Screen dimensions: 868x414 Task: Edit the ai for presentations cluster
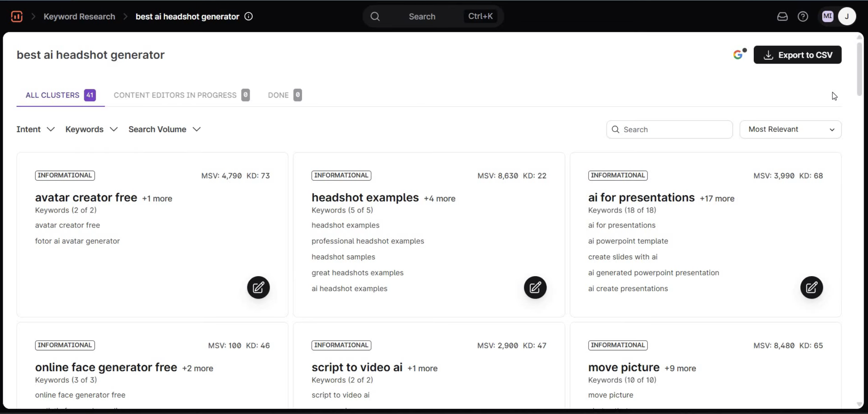(x=811, y=287)
